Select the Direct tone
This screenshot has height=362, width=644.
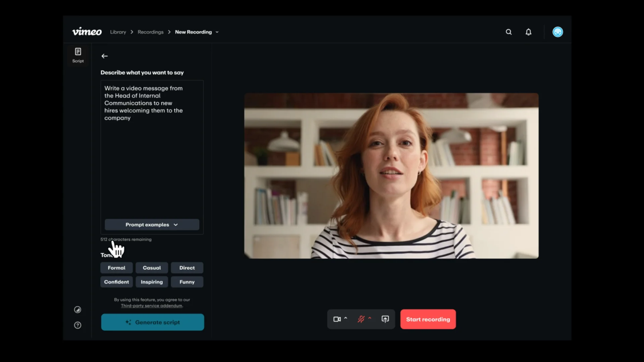pos(187,268)
